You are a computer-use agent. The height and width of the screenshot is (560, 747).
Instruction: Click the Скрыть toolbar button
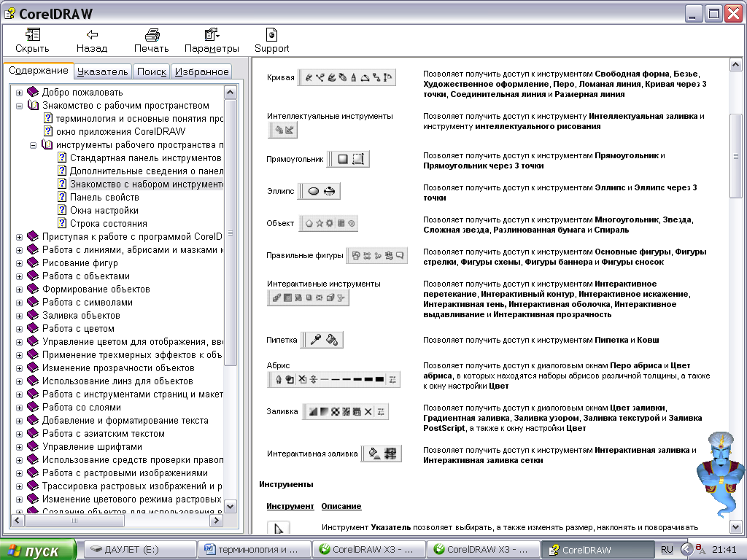[32, 40]
